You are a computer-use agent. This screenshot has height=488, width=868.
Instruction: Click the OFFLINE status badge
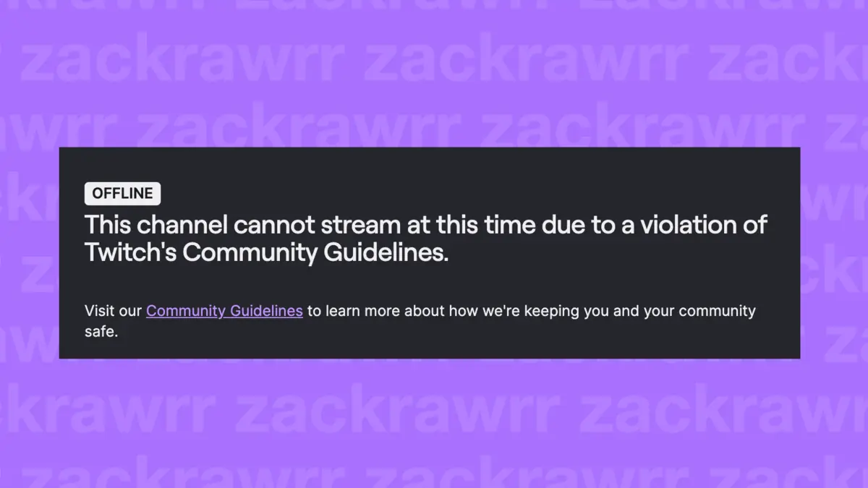122,193
